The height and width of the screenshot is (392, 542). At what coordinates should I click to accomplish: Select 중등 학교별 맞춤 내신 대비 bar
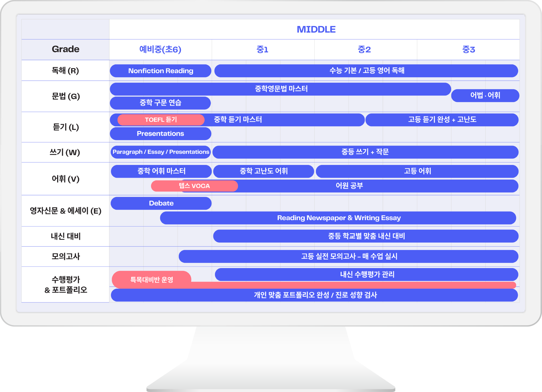tap(366, 236)
